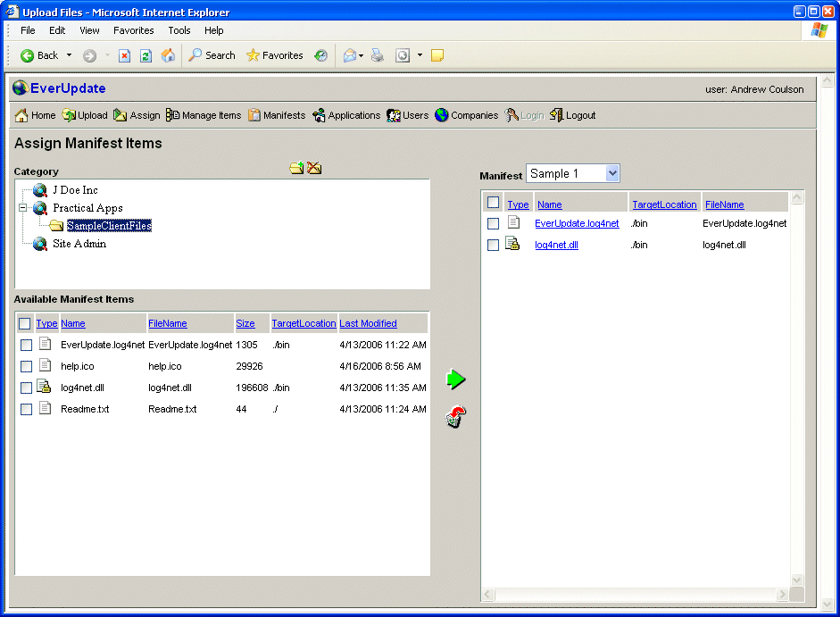Open the Users page
The height and width of the screenshot is (617, 840).
tap(408, 115)
